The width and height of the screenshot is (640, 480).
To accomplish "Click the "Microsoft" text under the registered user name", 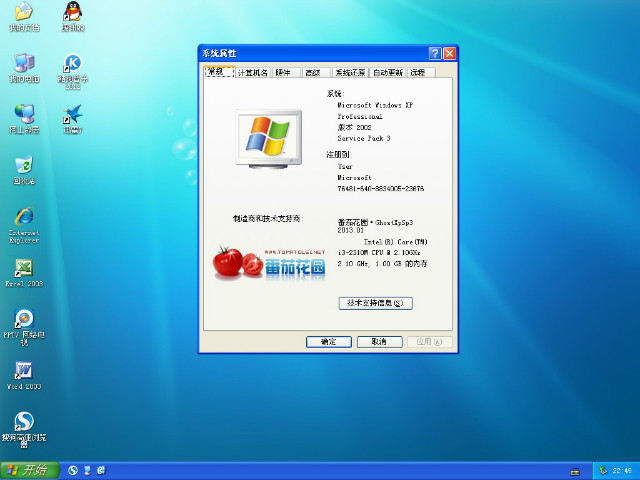I will (354, 178).
